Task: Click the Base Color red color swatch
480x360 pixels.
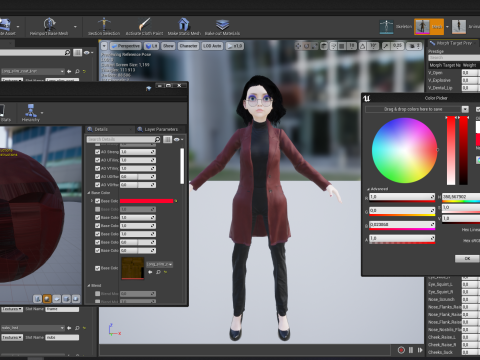Action: 147,201
